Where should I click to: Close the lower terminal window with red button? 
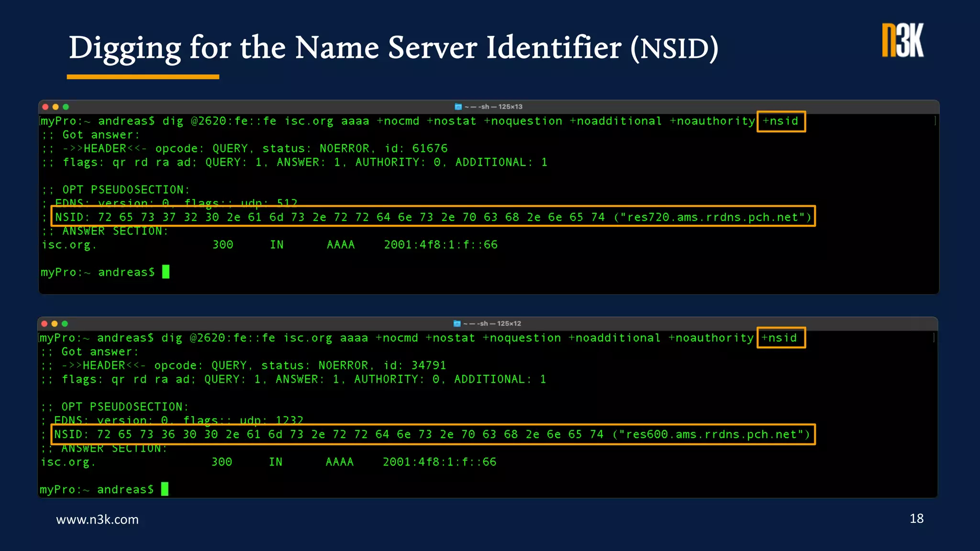coord(45,323)
